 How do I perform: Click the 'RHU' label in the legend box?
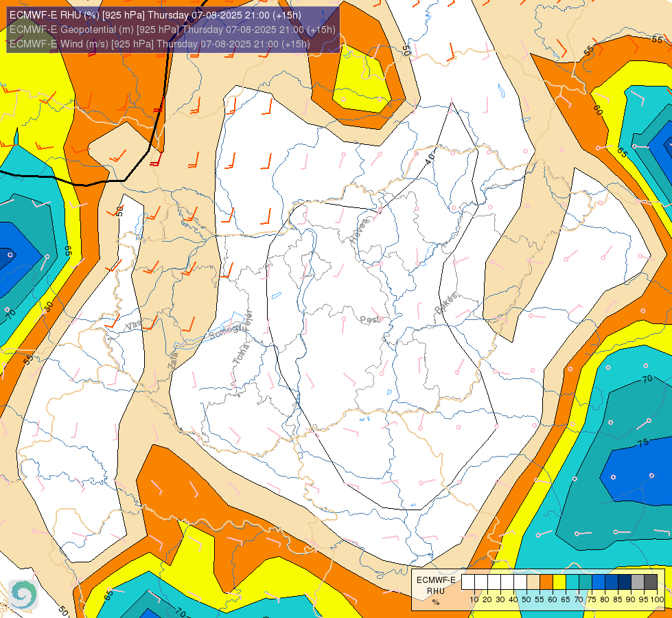pos(436,591)
